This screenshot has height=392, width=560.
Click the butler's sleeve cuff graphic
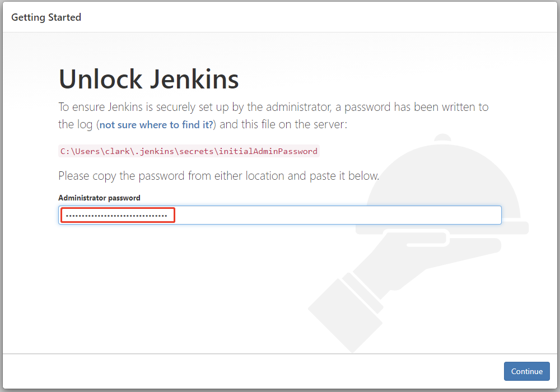347,302
